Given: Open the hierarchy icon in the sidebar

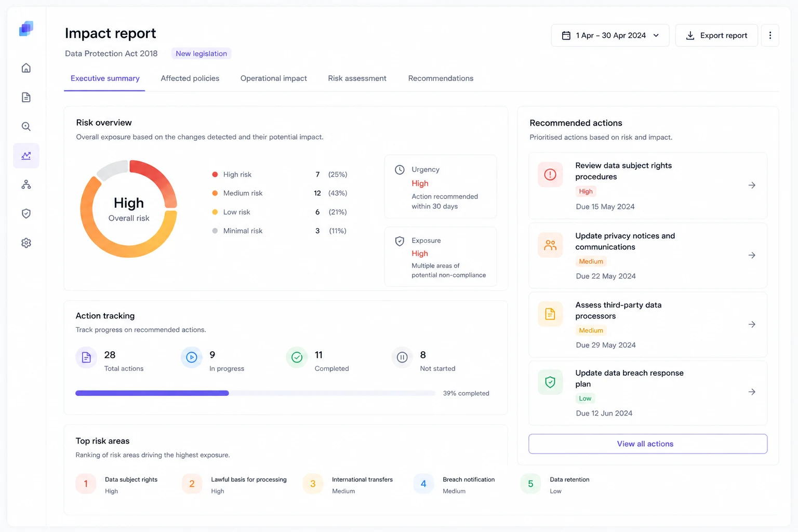Looking at the screenshot, I should [26, 184].
